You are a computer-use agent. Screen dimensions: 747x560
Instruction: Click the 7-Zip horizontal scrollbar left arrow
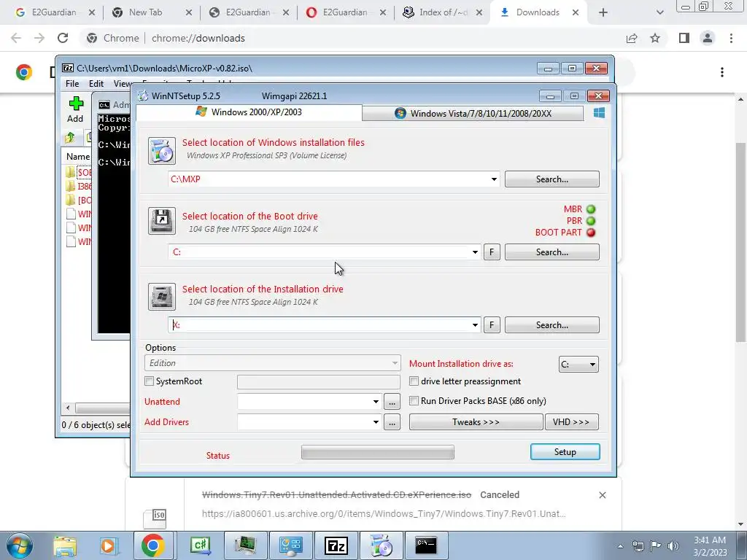pos(68,408)
